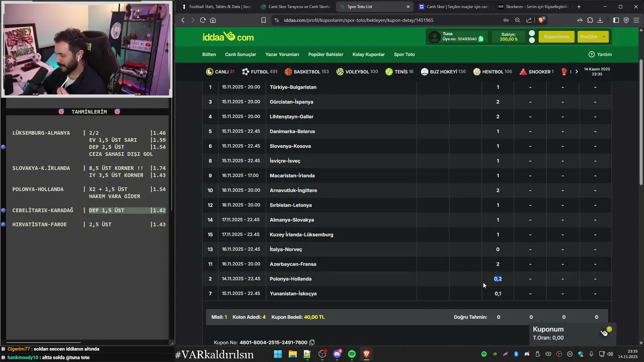Reload the page in the browser
This screenshot has height=362, width=644.
pos(203,20)
